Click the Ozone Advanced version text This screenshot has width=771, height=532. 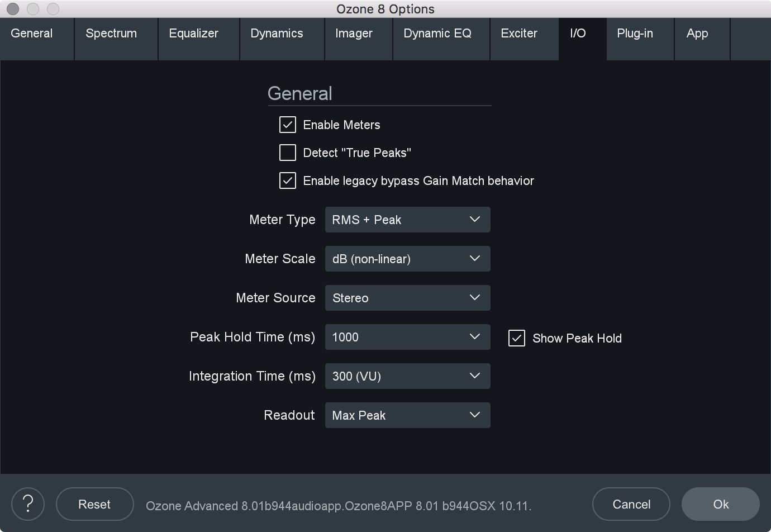pos(339,506)
